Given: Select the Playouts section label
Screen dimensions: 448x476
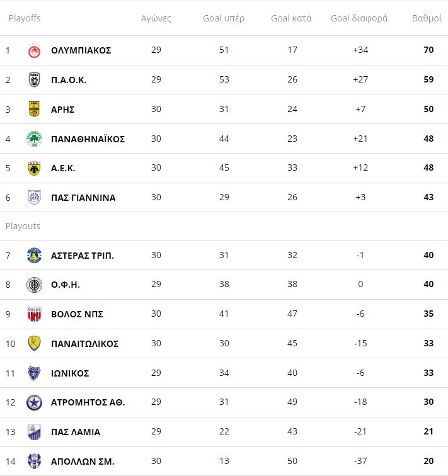Looking at the screenshot, I should coord(23,226).
